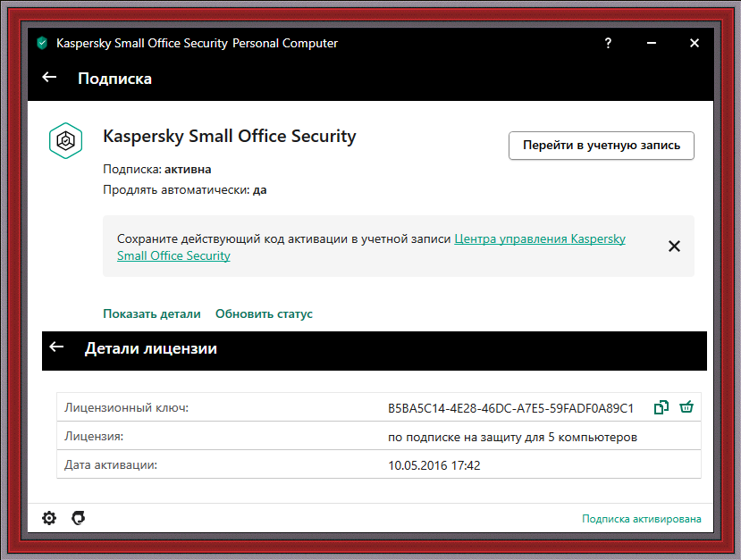
Task: Click the Детали лицензии header
Action: [150, 348]
